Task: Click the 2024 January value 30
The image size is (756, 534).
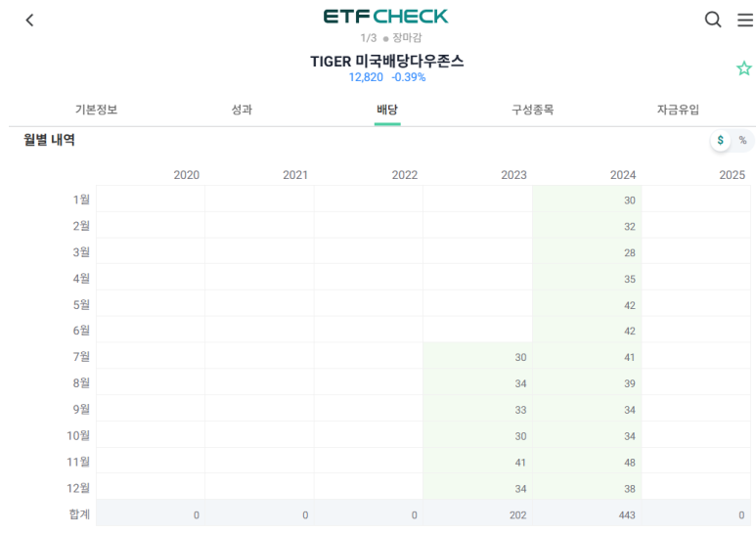Action: tap(630, 200)
